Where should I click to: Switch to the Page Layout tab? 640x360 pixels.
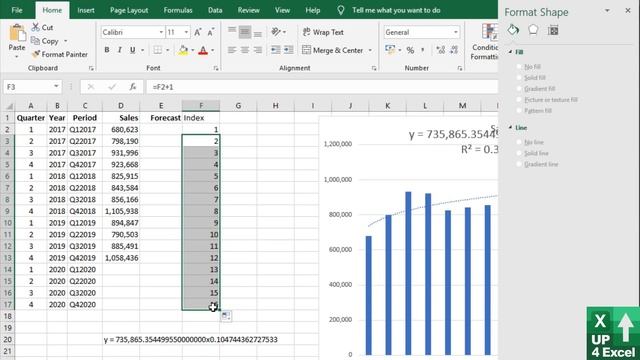tap(129, 10)
